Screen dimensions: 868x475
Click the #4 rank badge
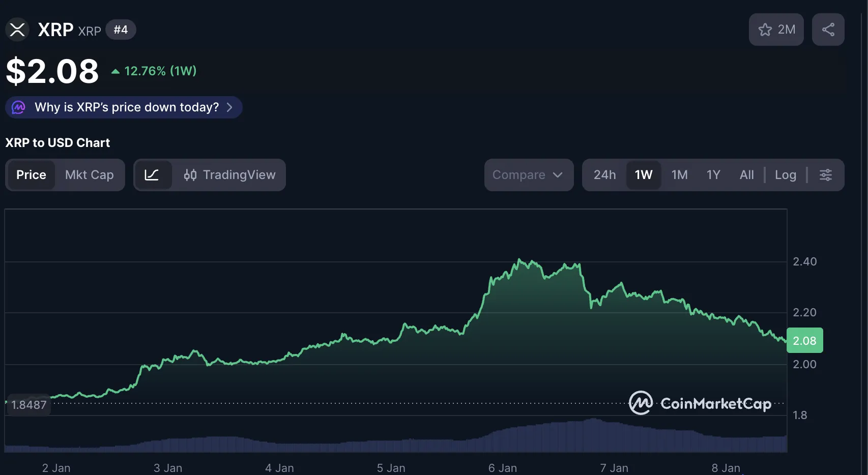tap(121, 29)
